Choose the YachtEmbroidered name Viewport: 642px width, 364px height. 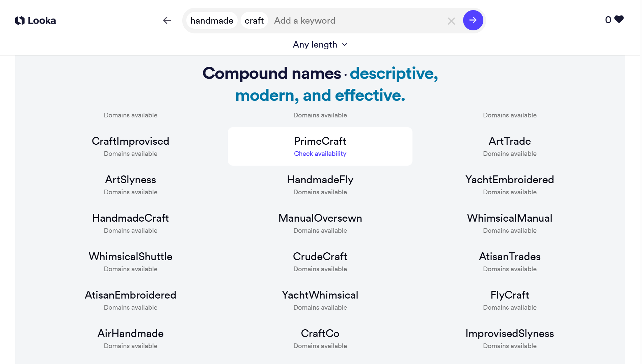point(510,179)
